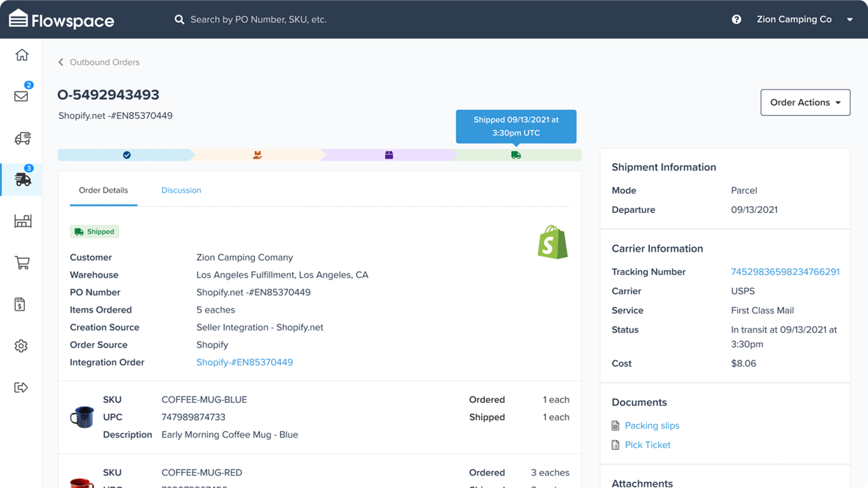Viewport: 868px width, 488px height.
Task: Click the Packing slips document icon
Action: point(615,426)
